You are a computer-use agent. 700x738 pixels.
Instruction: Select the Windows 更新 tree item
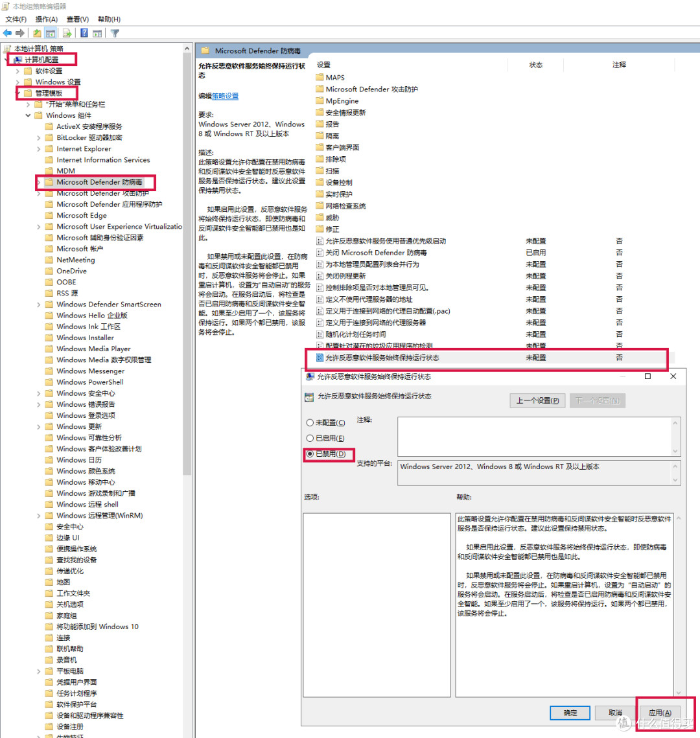(79, 426)
